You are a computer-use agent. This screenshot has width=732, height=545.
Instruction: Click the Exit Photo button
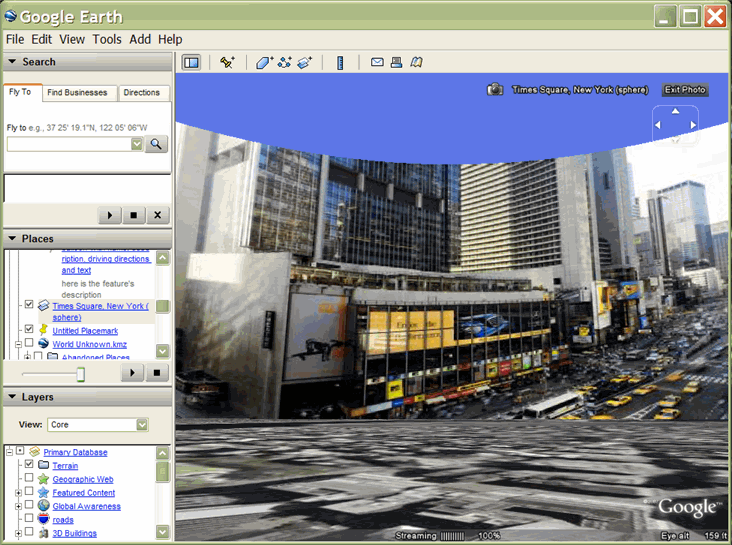click(685, 90)
